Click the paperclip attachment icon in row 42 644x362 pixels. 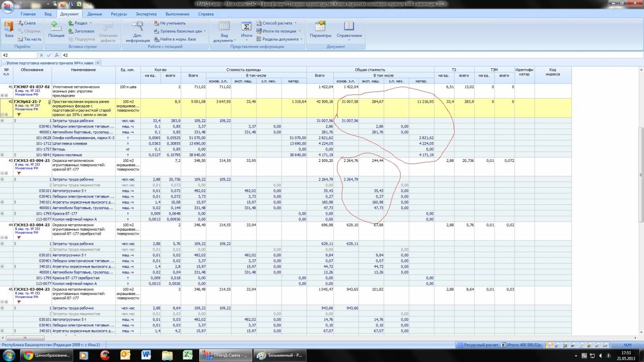[49, 102]
